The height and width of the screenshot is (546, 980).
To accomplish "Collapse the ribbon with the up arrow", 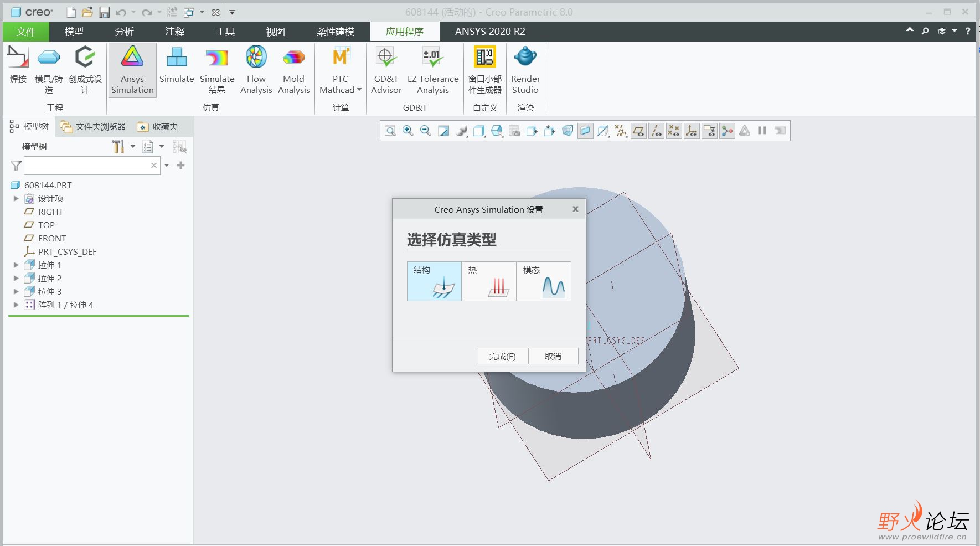I will 910,30.
